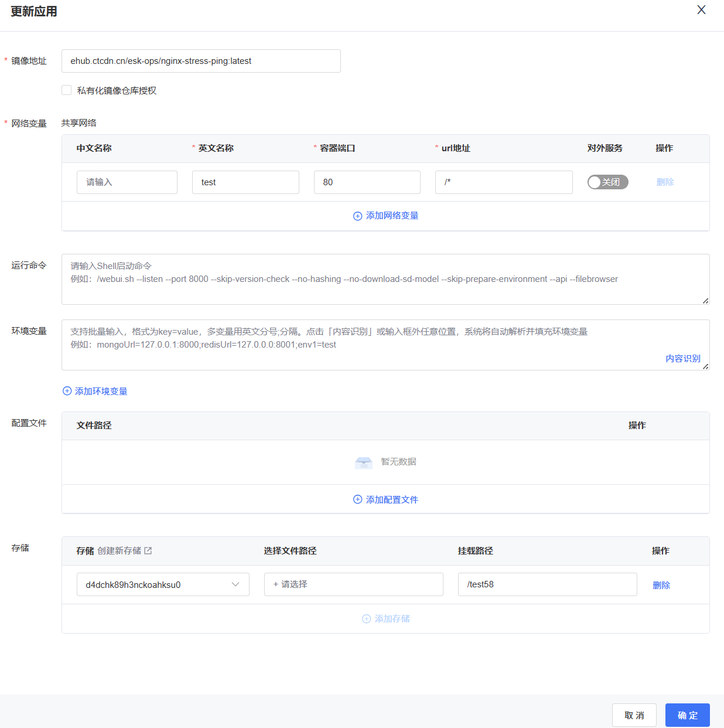The image size is (724, 728).
Task: Click the 网络变量 field label
Action: point(29,123)
